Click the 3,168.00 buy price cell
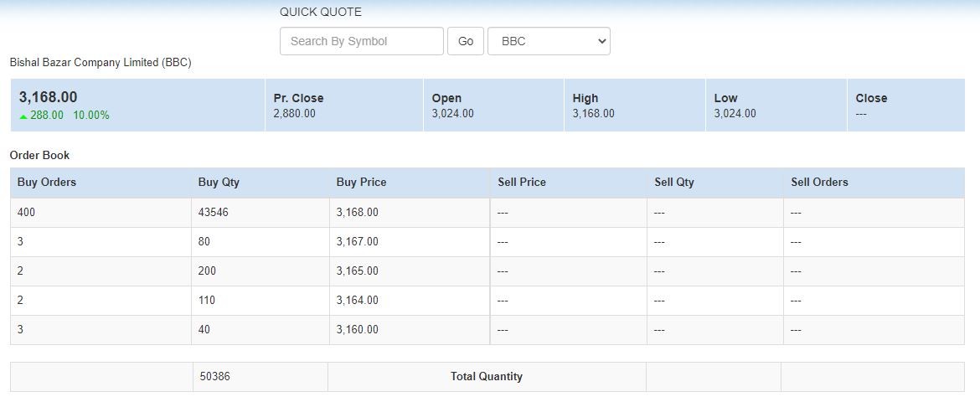Viewport: 980px width, 402px height. pyautogui.click(x=410, y=213)
